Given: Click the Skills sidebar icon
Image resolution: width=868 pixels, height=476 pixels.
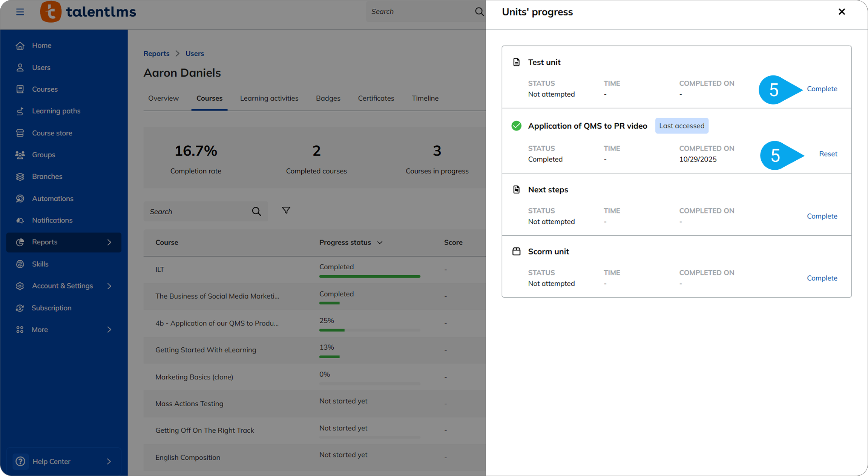Looking at the screenshot, I should 20,264.
